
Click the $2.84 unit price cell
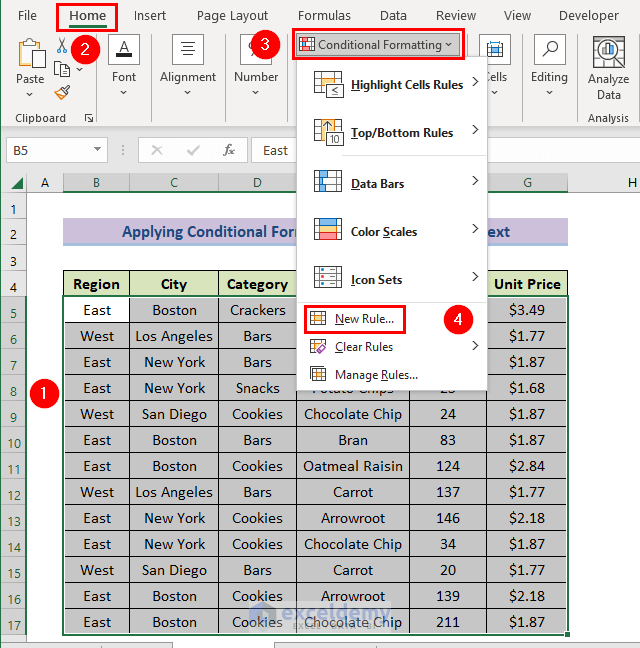(527, 466)
